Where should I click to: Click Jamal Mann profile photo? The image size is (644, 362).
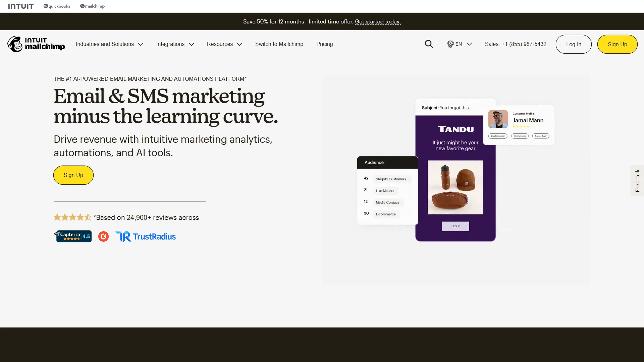click(498, 119)
